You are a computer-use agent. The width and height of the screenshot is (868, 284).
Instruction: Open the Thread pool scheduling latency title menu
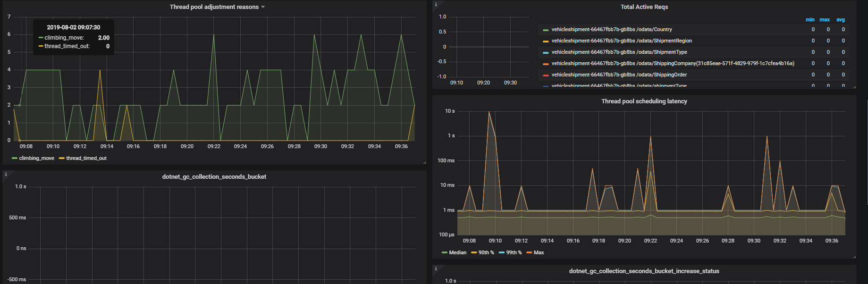coord(644,101)
